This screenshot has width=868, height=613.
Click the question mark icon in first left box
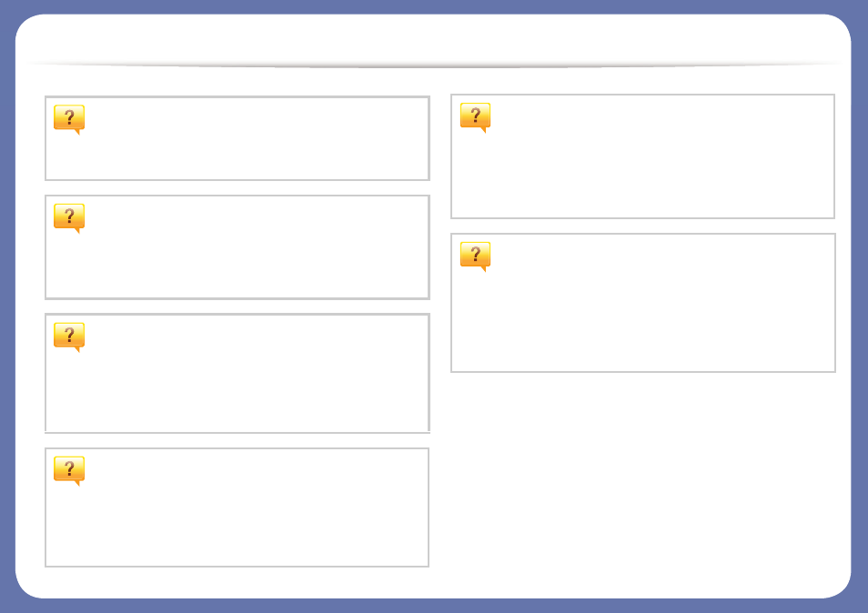[69, 119]
